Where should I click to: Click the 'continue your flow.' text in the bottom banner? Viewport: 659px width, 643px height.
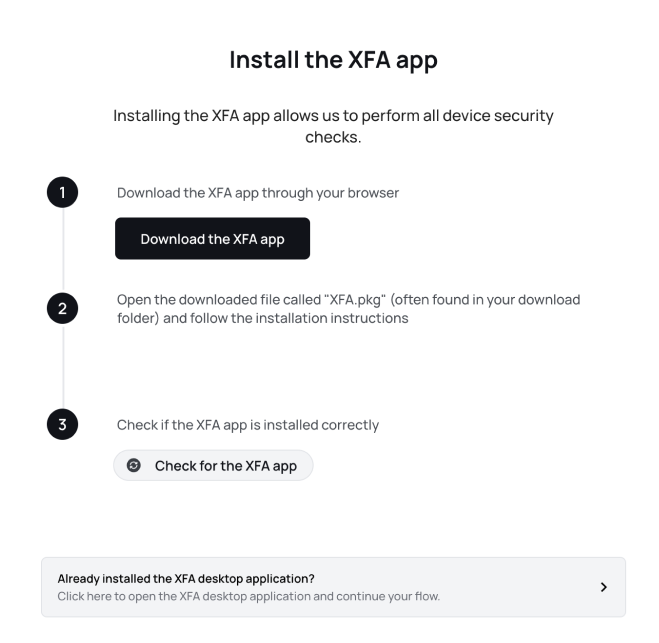[388, 596]
